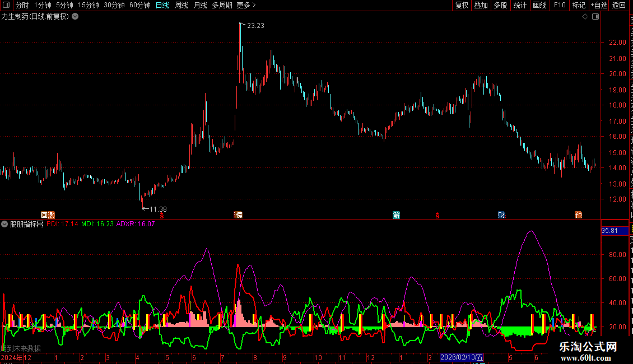Open the 更多 periods dropdown
The height and width of the screenshot is (364, 633).
[246, 5]
